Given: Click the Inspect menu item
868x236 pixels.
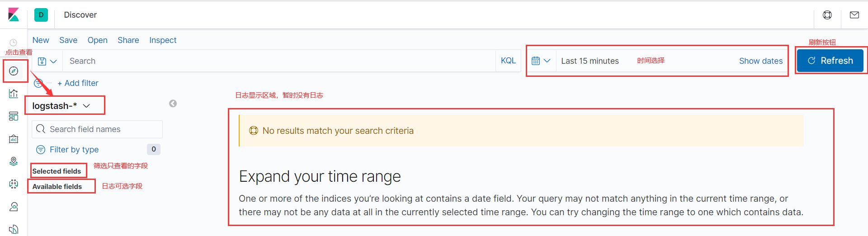Looking at the screenshot, I should coord(163,40).
